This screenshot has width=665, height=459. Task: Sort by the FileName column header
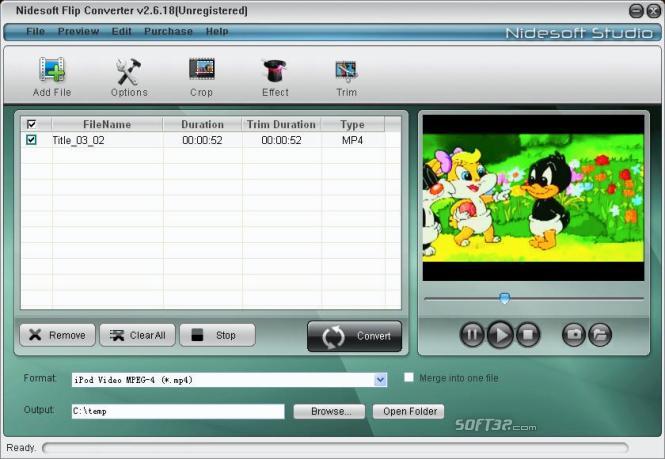click(x=107, y=124)
